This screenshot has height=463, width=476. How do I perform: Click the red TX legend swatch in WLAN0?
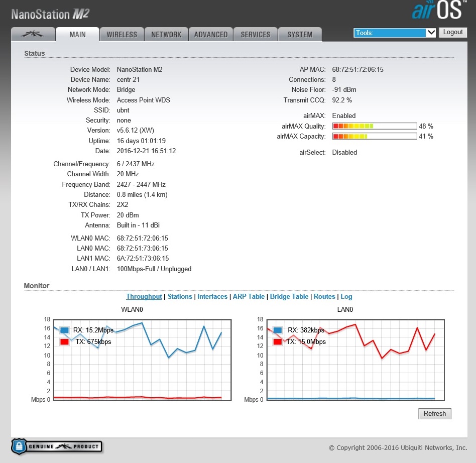click(64, 341)
